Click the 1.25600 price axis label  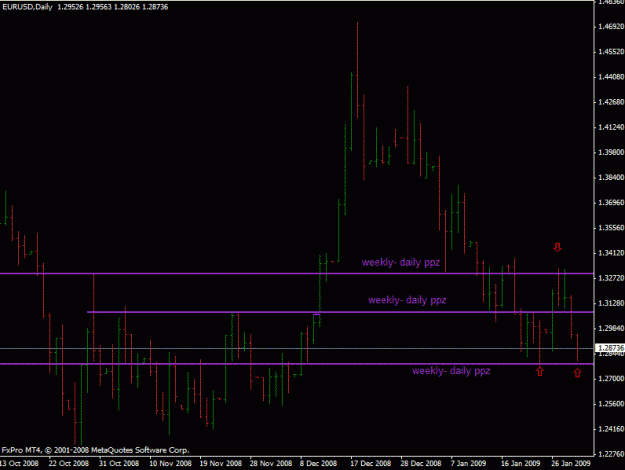(611, 404)
